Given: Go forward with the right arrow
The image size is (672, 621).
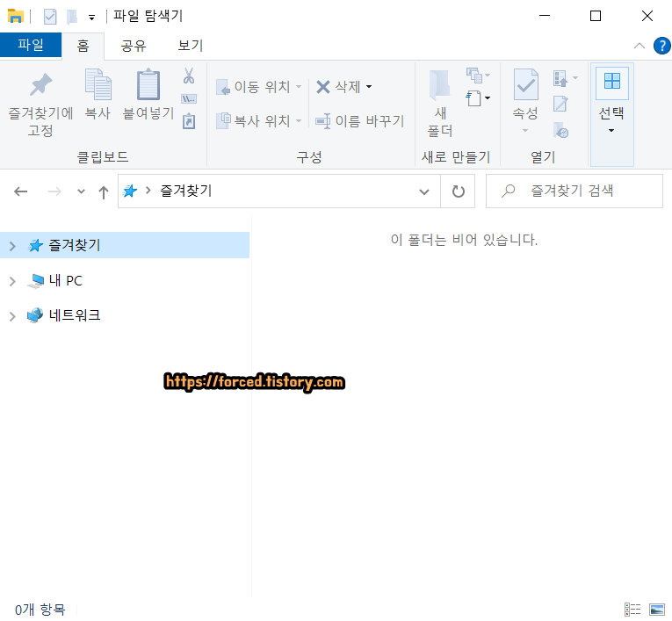Looking at the screenshot, I should click(54, 191).
